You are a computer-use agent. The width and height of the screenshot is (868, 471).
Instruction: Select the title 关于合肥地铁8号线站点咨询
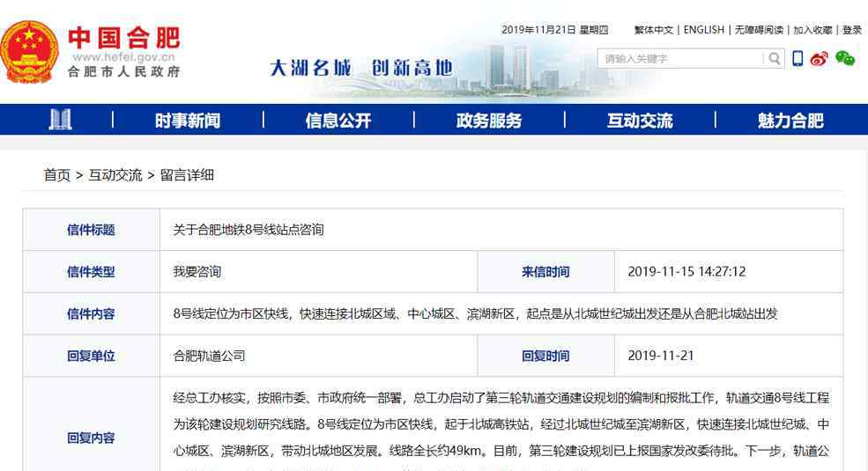[249, 230]
